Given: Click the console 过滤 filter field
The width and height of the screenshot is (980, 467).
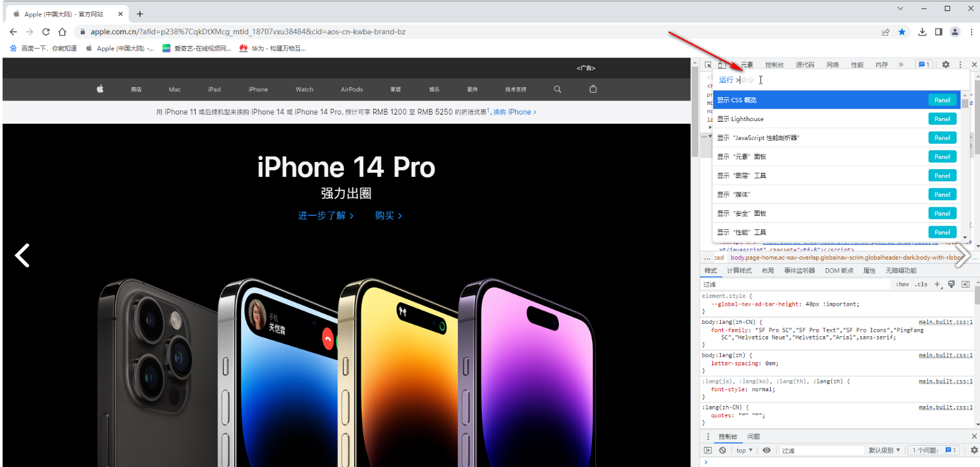Looking at the screenshot, I should [821, 450].
